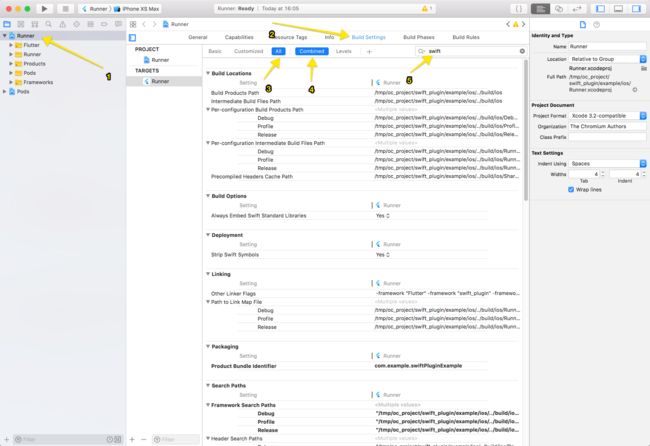Go forward with the editor forward arrow
The image size is (650, 446).
tap(154, 24)
